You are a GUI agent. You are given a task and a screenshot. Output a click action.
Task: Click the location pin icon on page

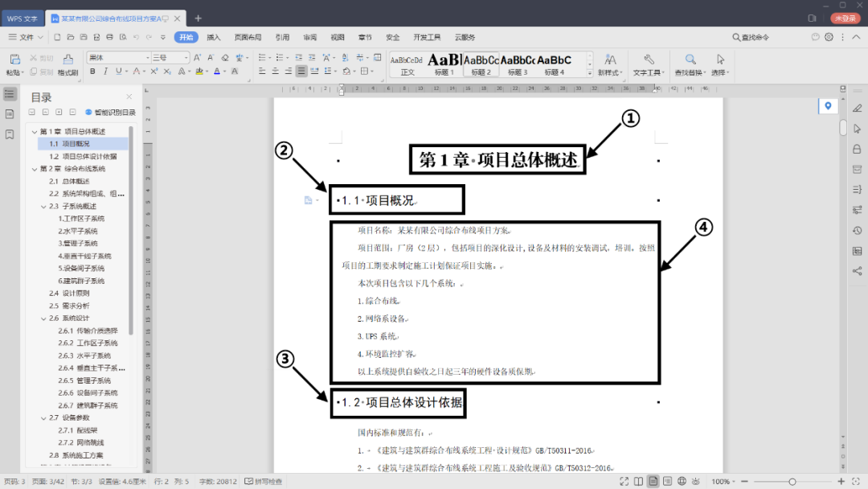(828, 106)
